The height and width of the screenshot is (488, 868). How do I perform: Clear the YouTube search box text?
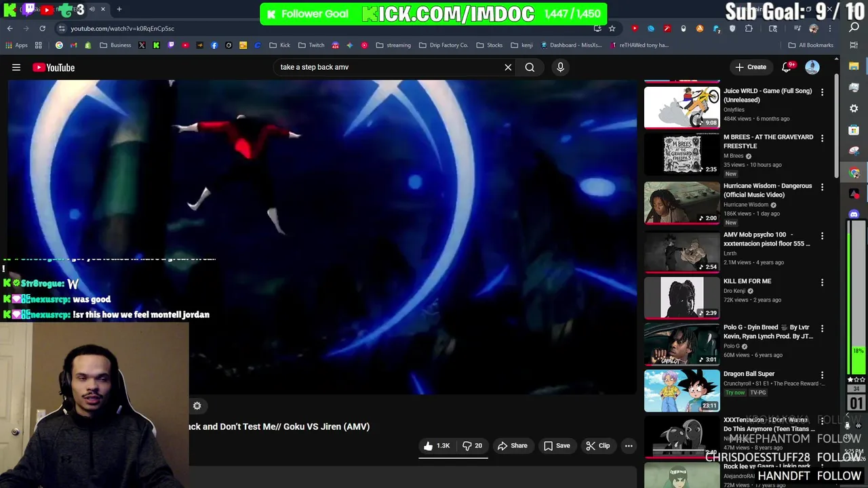tap(508, 67)
